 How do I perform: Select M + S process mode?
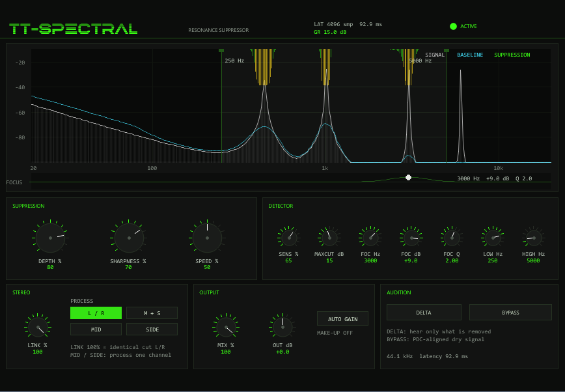152,313
